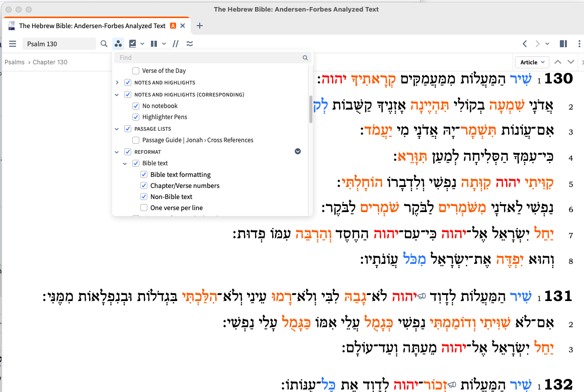Uncheck the NOTES AND HIGHLIGHTS checkbox
The height and width of the screenshot is (392, 584).
(128, 82)
